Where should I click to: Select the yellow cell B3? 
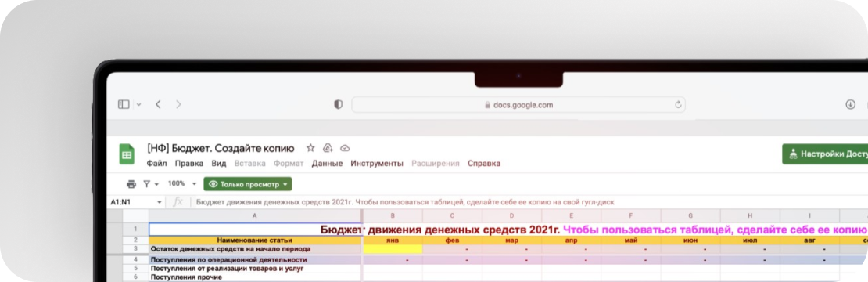(393, 249)
